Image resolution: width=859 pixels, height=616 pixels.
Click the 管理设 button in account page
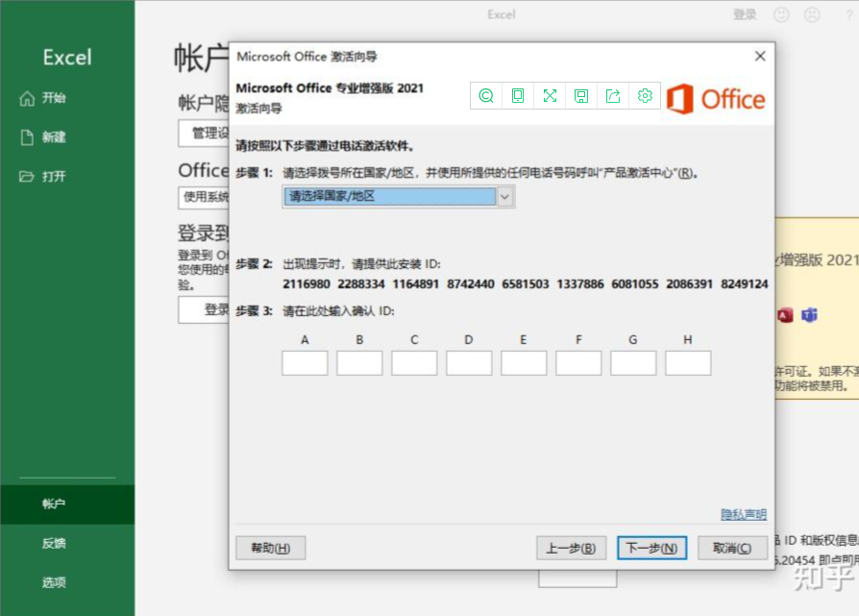pos(204,134)
